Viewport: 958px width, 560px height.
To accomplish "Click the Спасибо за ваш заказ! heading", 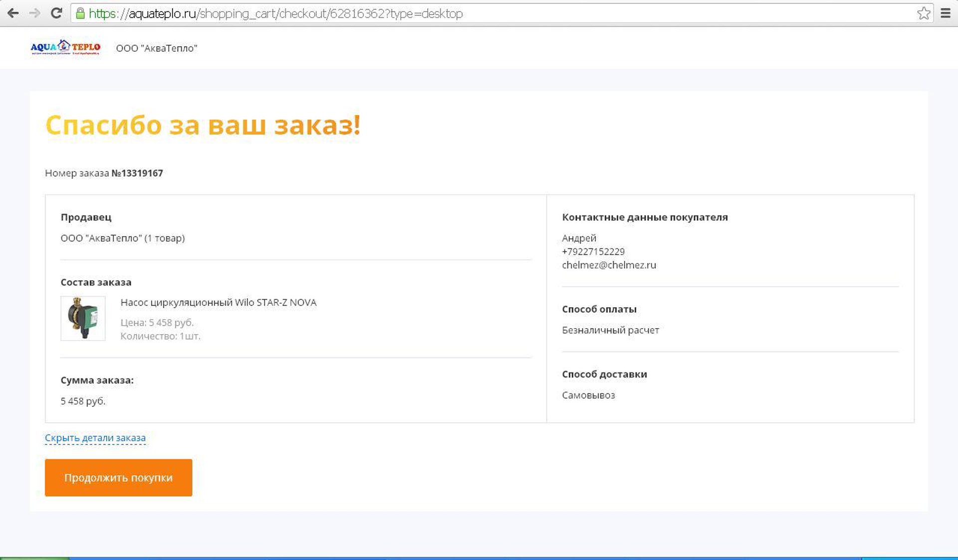I will pyautogui.click(x=203, y=125).
